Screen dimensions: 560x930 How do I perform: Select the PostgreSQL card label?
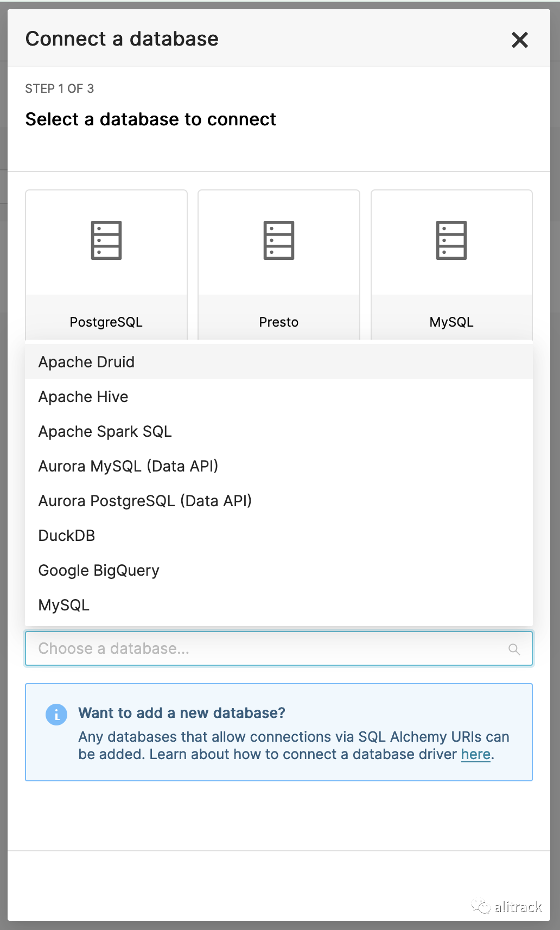(x=106, y=322)
